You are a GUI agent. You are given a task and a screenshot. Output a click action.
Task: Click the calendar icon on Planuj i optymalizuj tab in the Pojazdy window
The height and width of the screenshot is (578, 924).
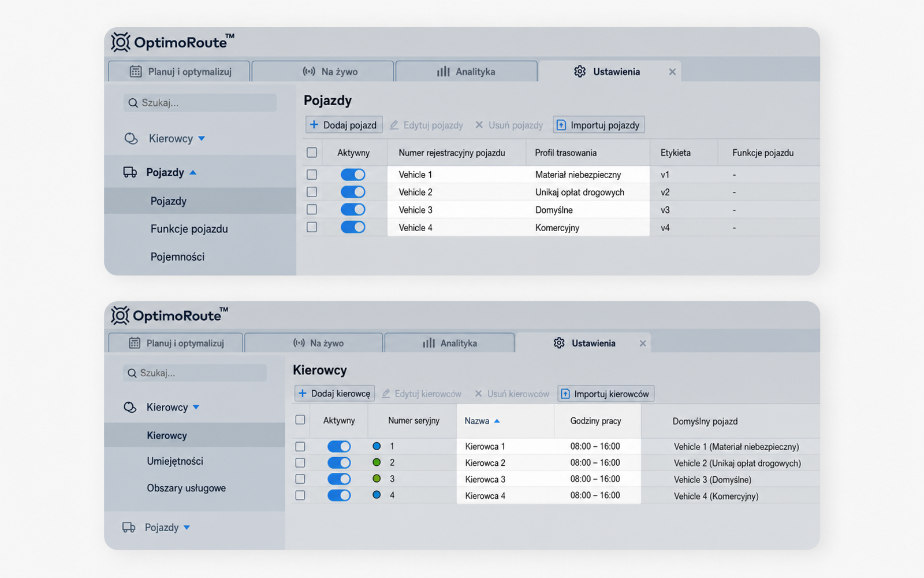[x=136, y=72]
